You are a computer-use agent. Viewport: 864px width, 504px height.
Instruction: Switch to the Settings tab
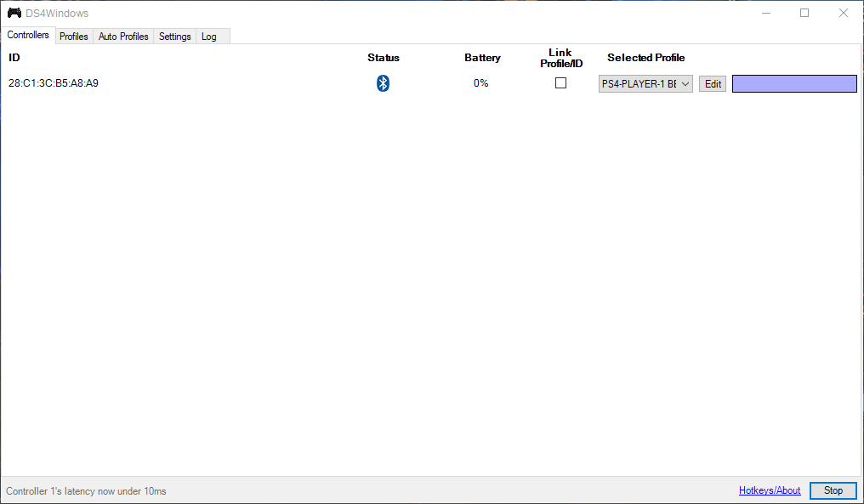tap(174, 36)
